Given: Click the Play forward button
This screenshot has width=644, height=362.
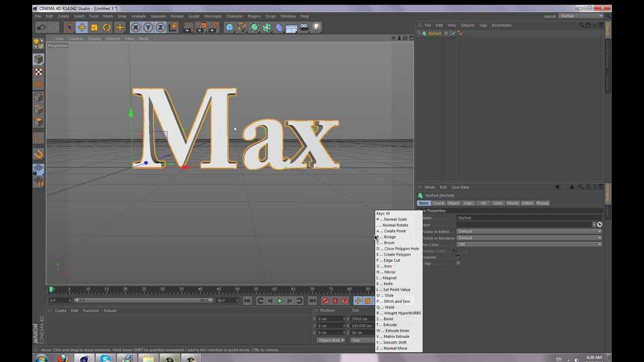Looking at the screenshot, I should click(280, 301).
